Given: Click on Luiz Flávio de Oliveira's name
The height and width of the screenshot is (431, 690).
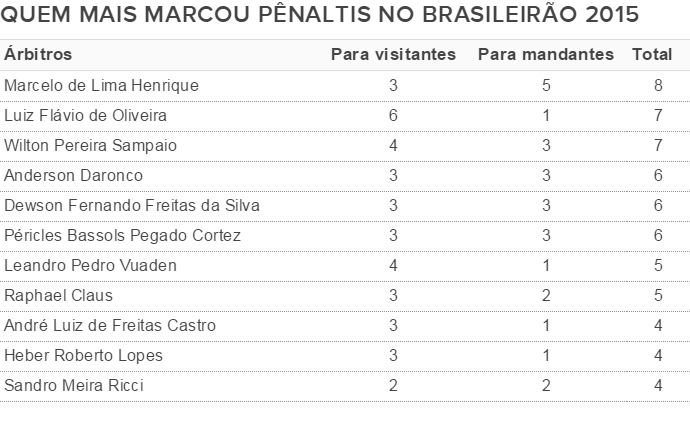Looking at the screenshot, I should (x=86, y=116).
